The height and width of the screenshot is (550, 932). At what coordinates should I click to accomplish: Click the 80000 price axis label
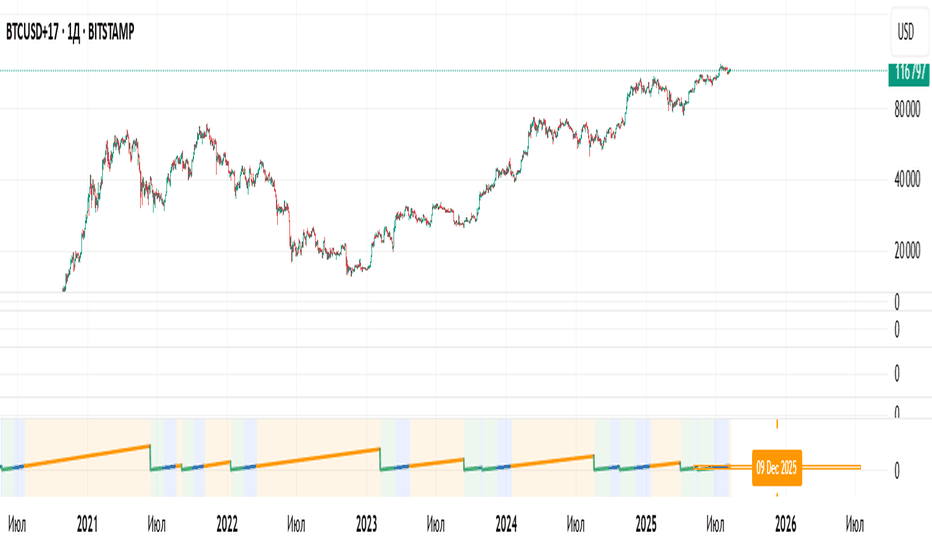907,109
